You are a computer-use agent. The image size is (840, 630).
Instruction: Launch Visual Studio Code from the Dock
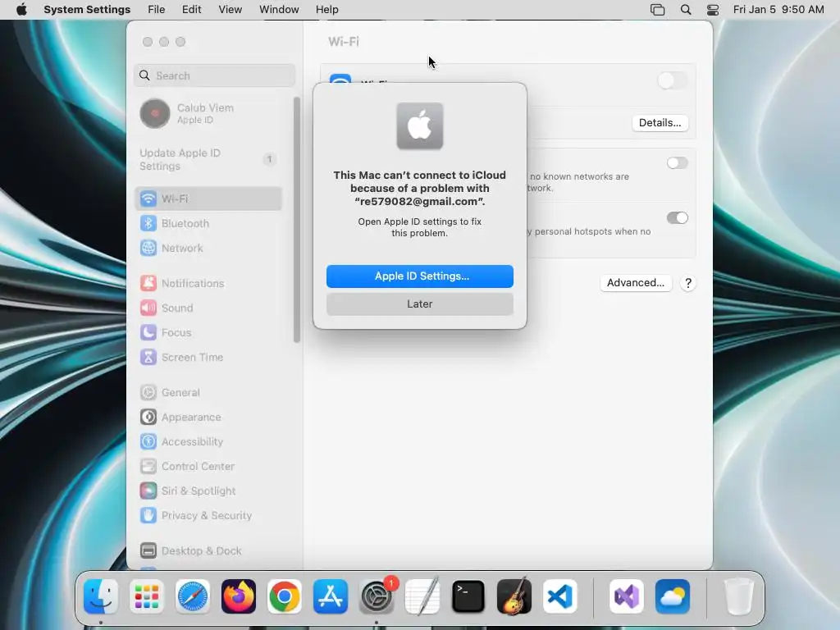[559, 596]
